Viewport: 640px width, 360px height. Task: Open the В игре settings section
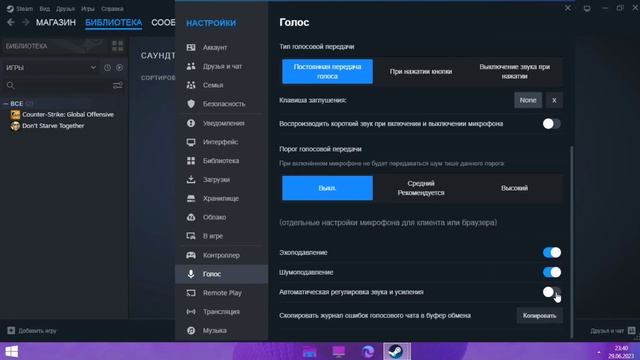[x=221, y=236]
